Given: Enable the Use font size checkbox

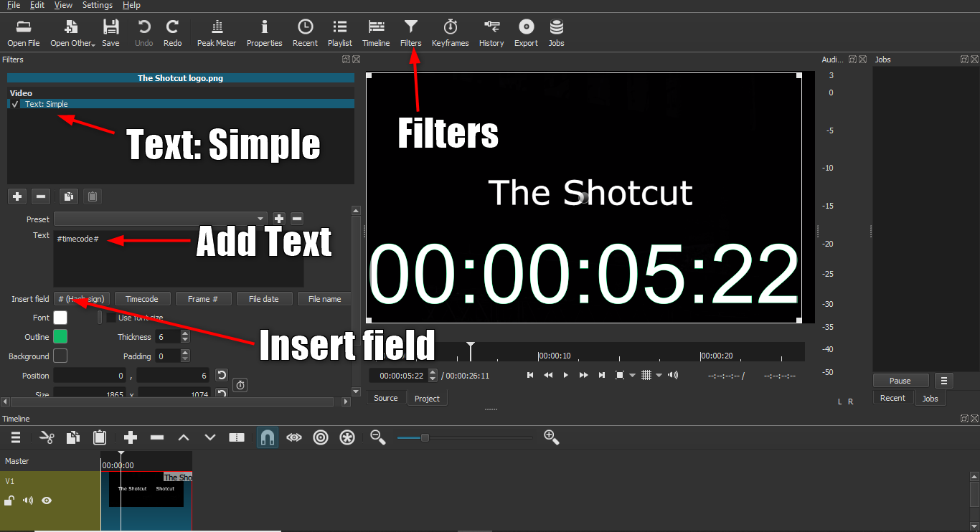Looking at the screenshot, I should (x=112, y=317).
